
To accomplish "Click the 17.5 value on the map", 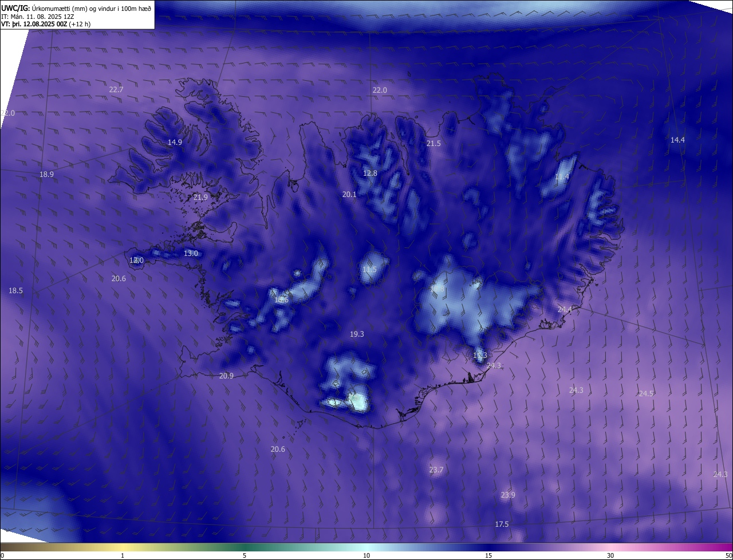I will 502,524.
